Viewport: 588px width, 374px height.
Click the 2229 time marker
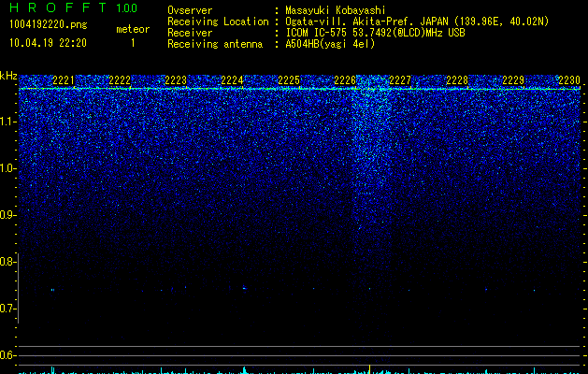513,80
